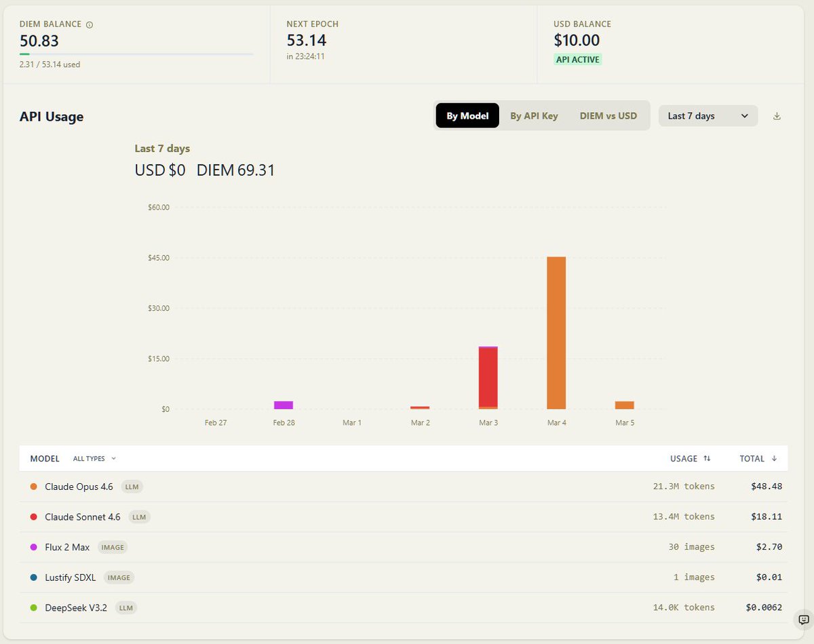Click the Mar 2 small chart bar

[420, 408]
